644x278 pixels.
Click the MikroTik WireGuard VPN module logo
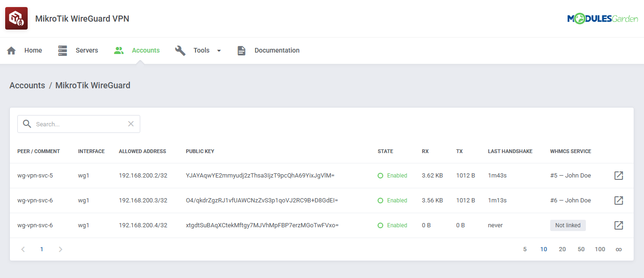click(16, 19)
